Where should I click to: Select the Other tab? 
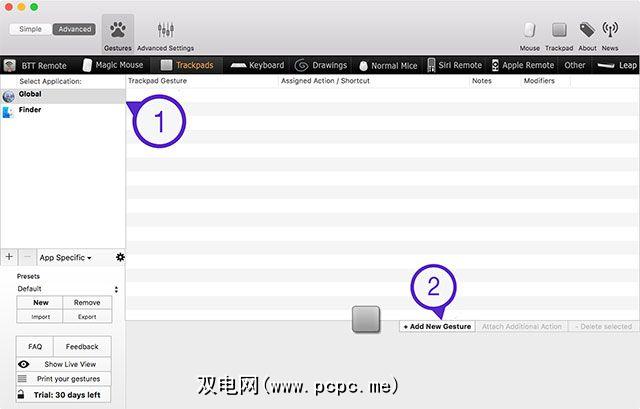coord(575,65)
